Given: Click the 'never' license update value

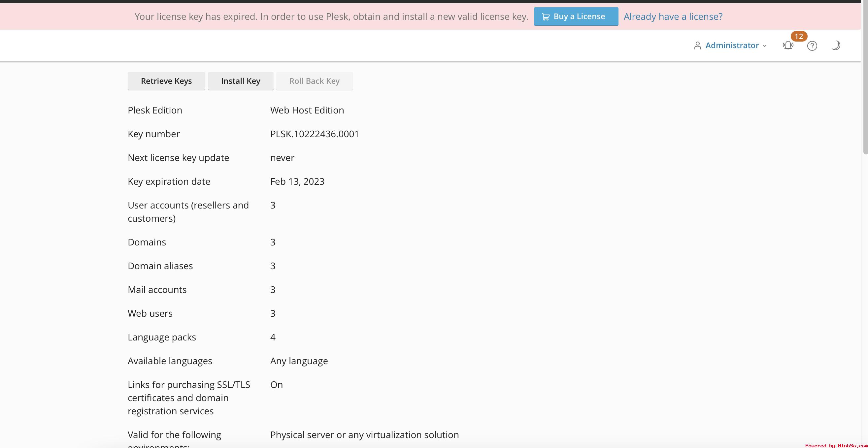Looking at the screenshot, I should pyautogui.click(x=283, y=158).
